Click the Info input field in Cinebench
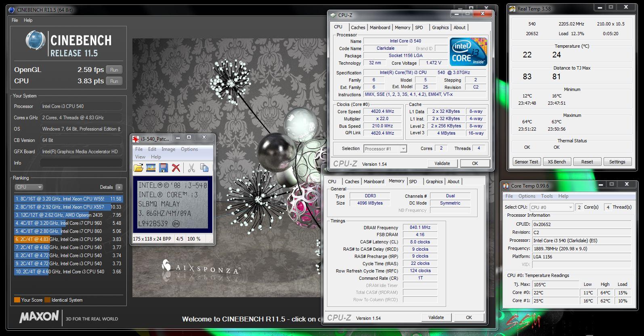The image size is (644, 336). pos(81,163)
